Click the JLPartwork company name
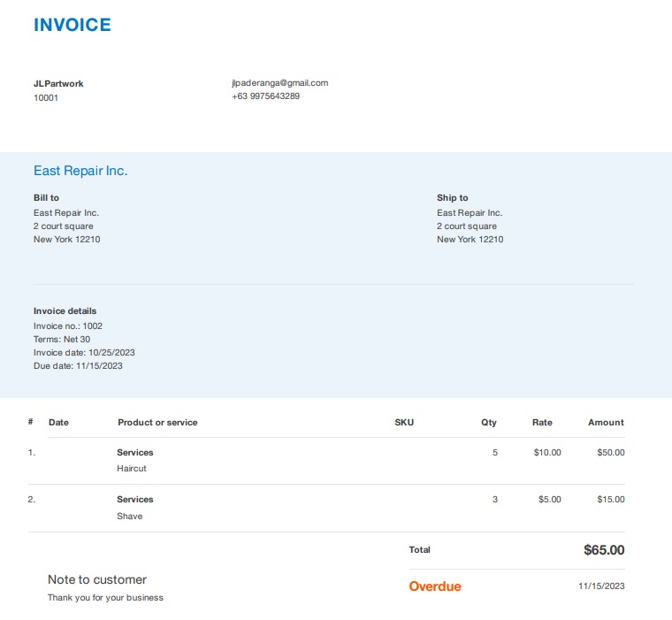The width and height of the screenshot is (672, 620). click(x=58, y=84)
